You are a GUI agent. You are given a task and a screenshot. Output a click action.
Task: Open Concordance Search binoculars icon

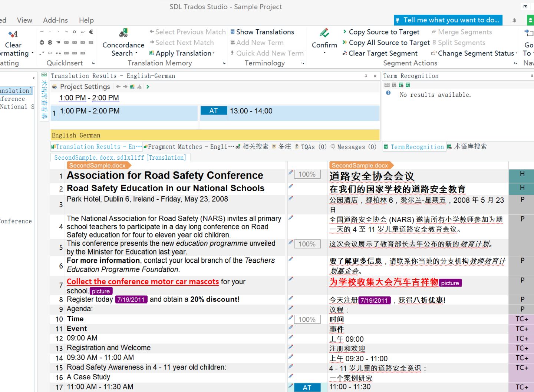click(123, 33)
